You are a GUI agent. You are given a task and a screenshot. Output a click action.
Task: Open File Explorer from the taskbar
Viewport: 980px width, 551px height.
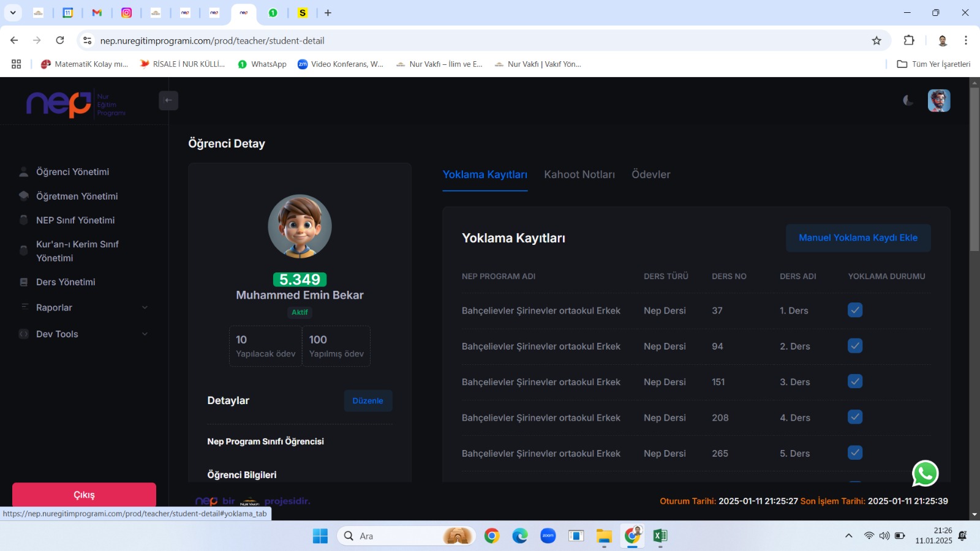(604, 536)
